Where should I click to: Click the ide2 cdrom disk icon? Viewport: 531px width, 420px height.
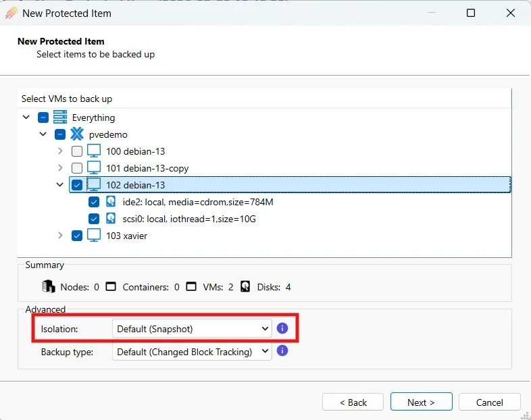[x=111, y=202]
